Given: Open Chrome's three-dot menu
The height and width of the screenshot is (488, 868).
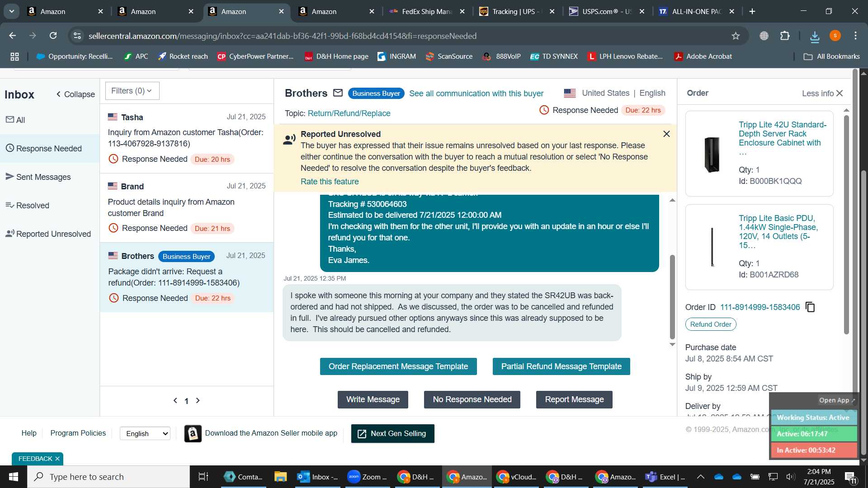Looking at the screenshot, I should point(855,36).
